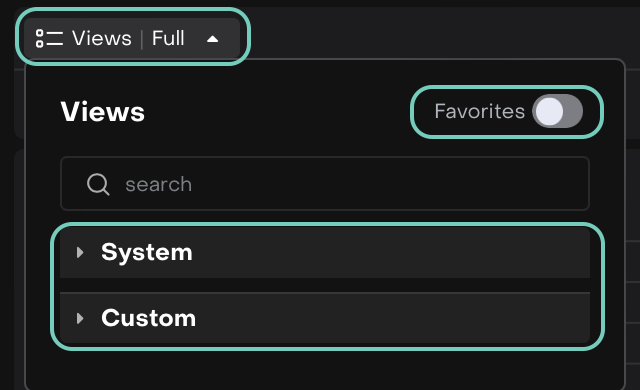The width and height of the screenshot is (640, 390).
Task: Click the list icon on the Views button
Action: (49, 39)
